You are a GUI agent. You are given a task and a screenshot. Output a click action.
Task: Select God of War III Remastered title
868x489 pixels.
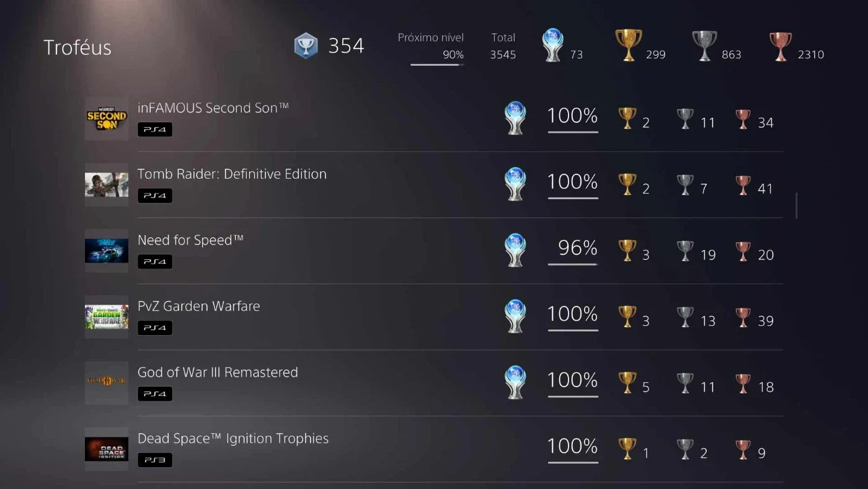tap(218, 372)
